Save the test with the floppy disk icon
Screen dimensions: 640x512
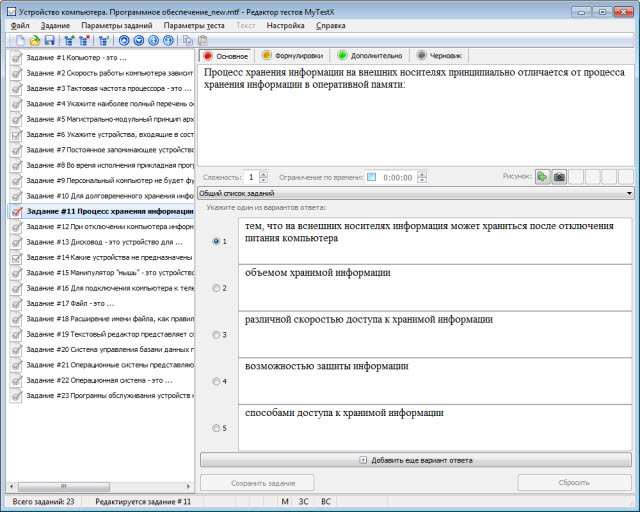point(49,41)
